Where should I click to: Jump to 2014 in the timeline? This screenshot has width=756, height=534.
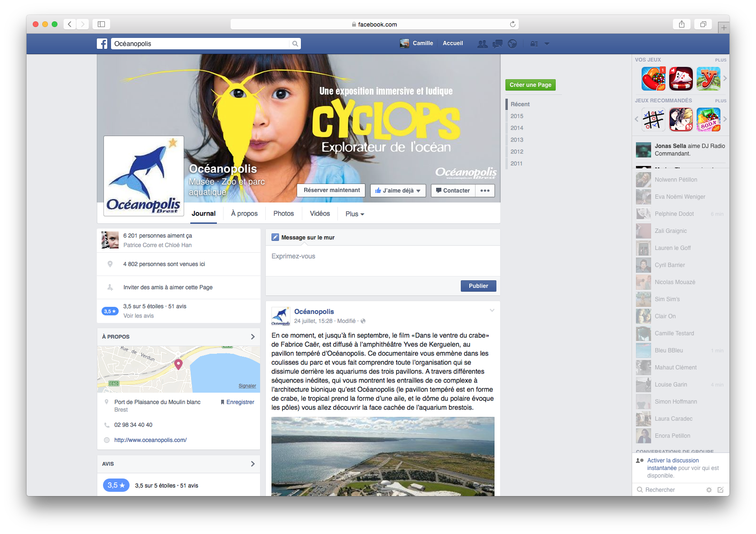(517, 128)
